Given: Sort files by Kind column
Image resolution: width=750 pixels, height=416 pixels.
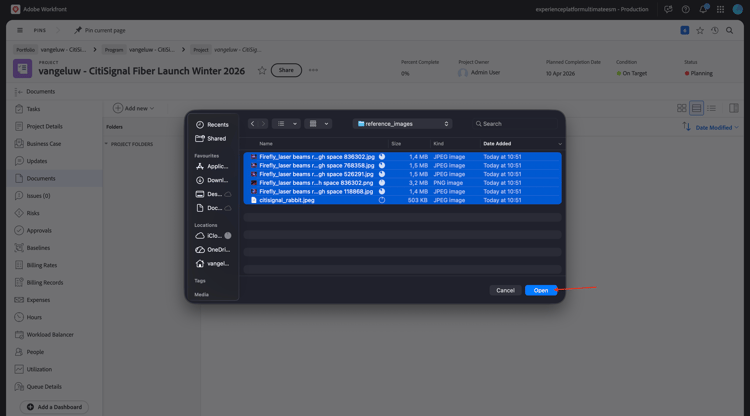Looking at the screenshot, I should [438, 143].
